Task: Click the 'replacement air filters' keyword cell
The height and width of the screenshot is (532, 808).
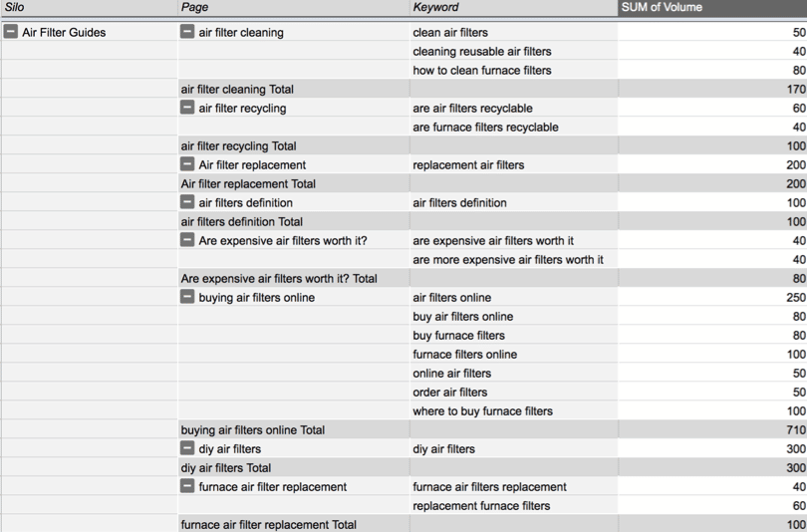Action: click(x=514, y=165)
